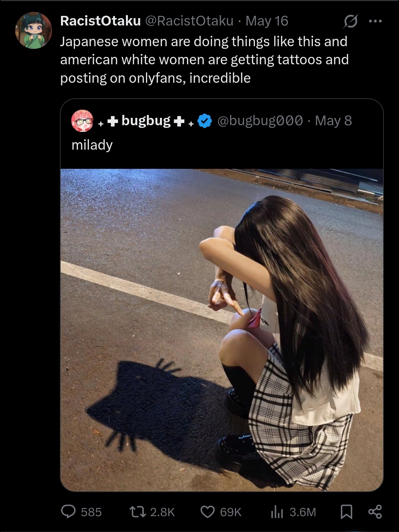
Task: Open the quoted photo of crouching girl
Action: coord(222,330)
